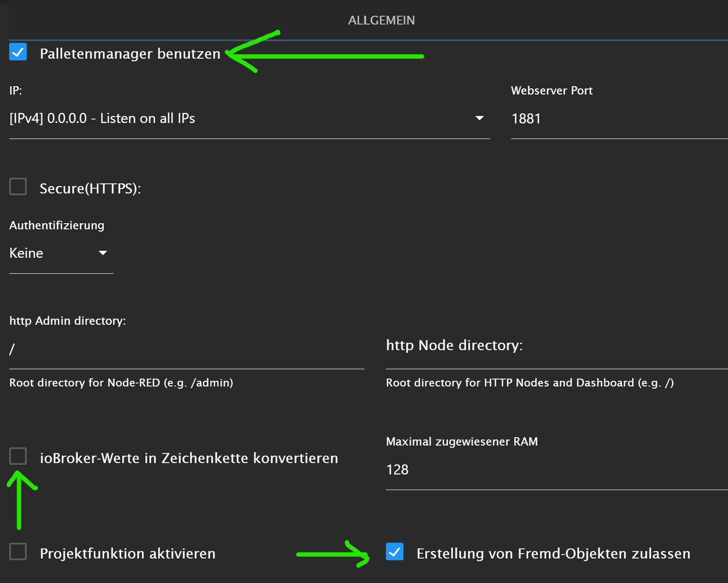Tick the empty Secure(HTTPS) checkbox square
This screenshot has height=583, width=728.
18,187
